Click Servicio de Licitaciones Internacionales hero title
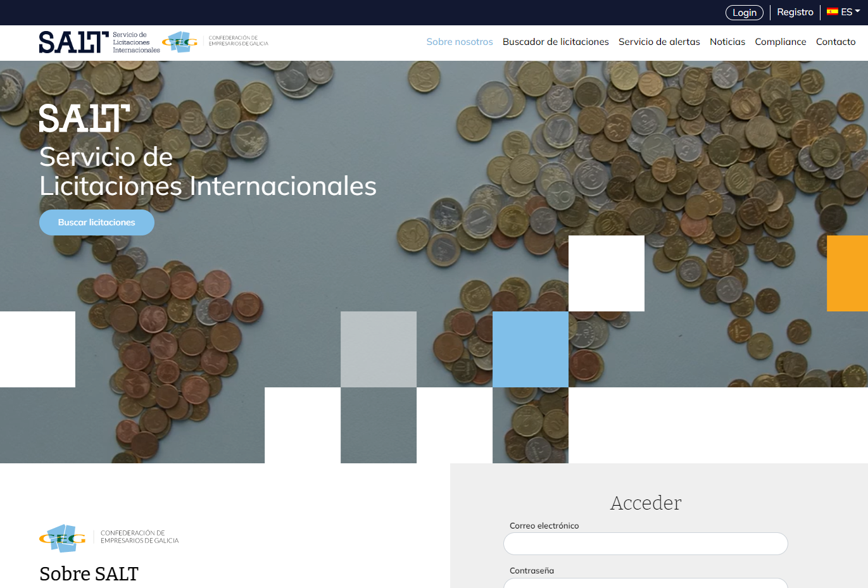868x588 pixels. [208, 172]
